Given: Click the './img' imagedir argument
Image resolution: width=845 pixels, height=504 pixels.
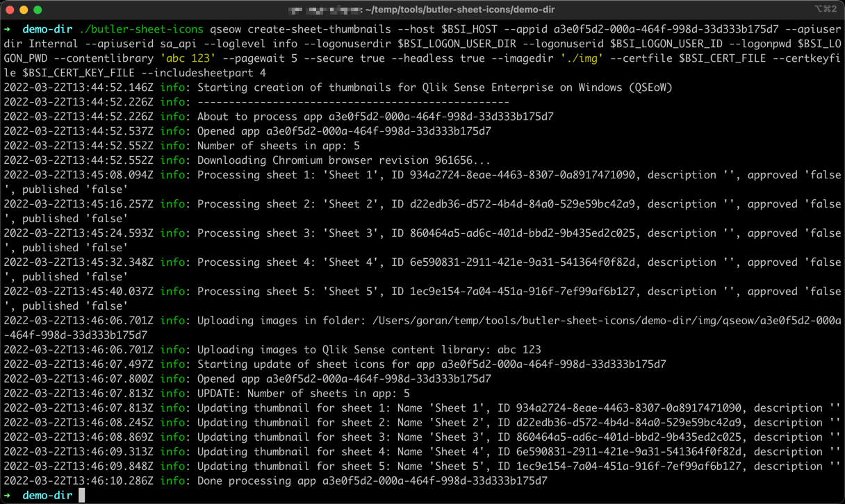Looking at the screenshot, I should [x=582, y=58].
